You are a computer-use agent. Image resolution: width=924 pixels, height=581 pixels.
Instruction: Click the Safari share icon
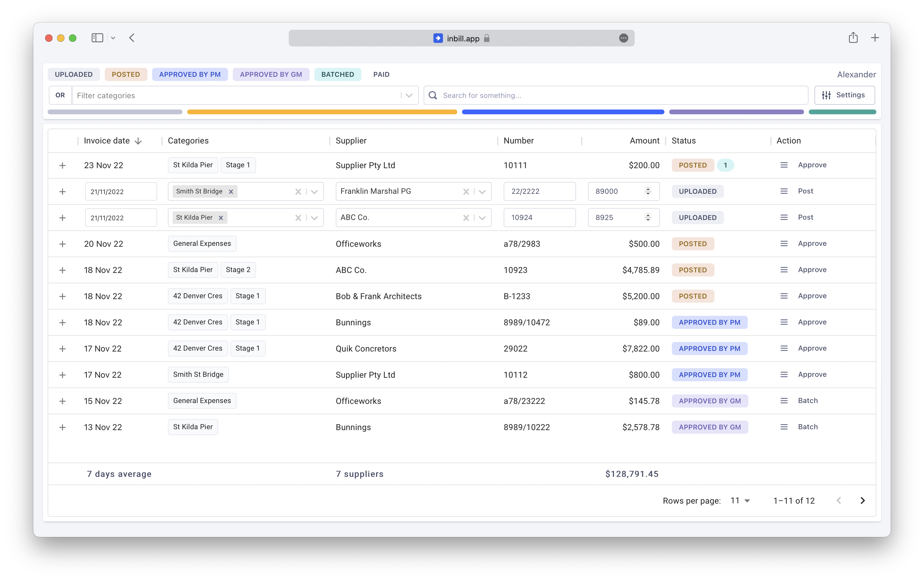[x=853, y=38]
